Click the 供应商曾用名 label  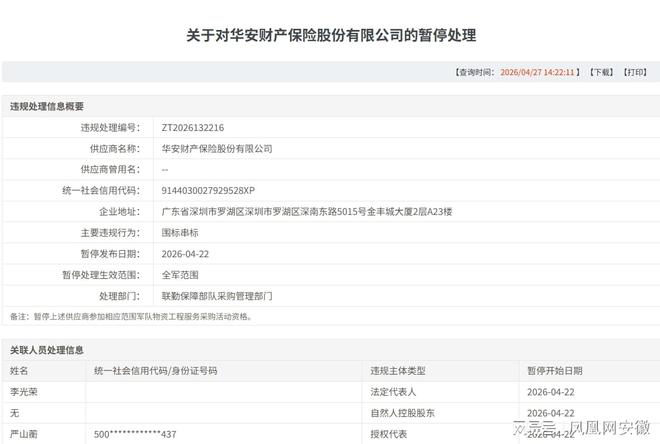pyautogui.click(x=110, y=170)
